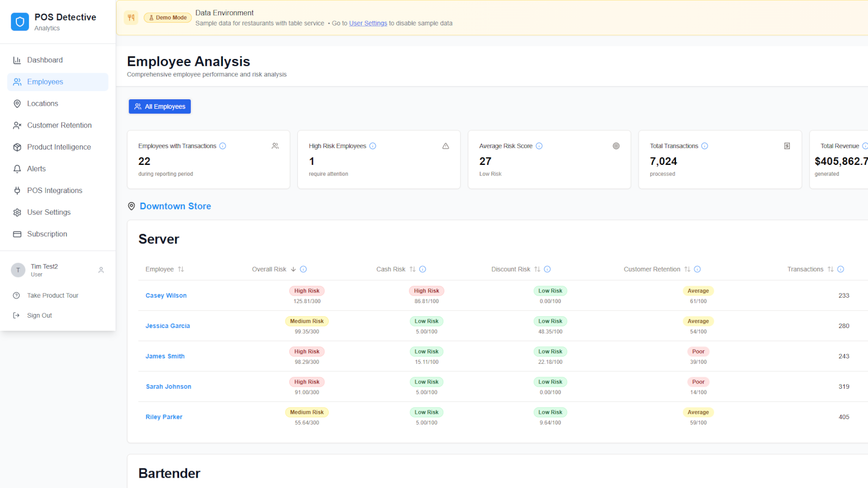This screenshot has width=868, height=488.
Task: Click info icon beside Cash Risk column
Action: pos(423,269)
